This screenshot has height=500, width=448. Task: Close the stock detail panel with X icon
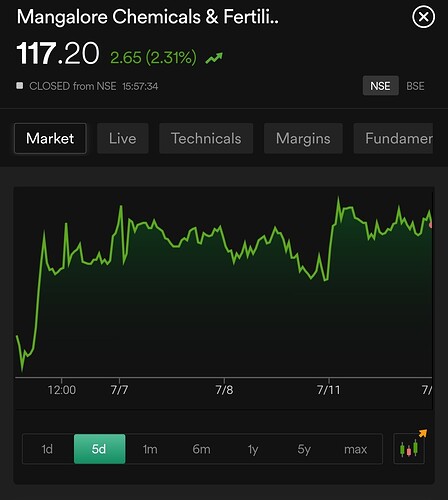(423, 17)
